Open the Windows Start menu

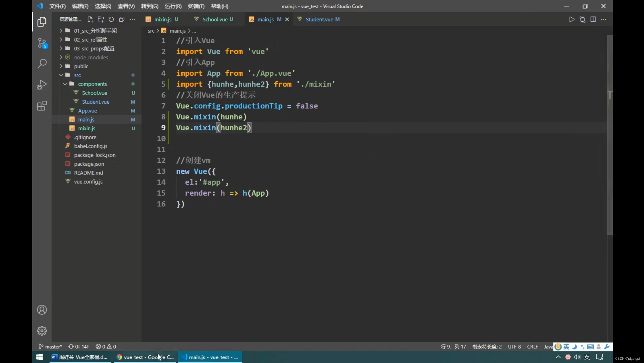coord(40,357)
